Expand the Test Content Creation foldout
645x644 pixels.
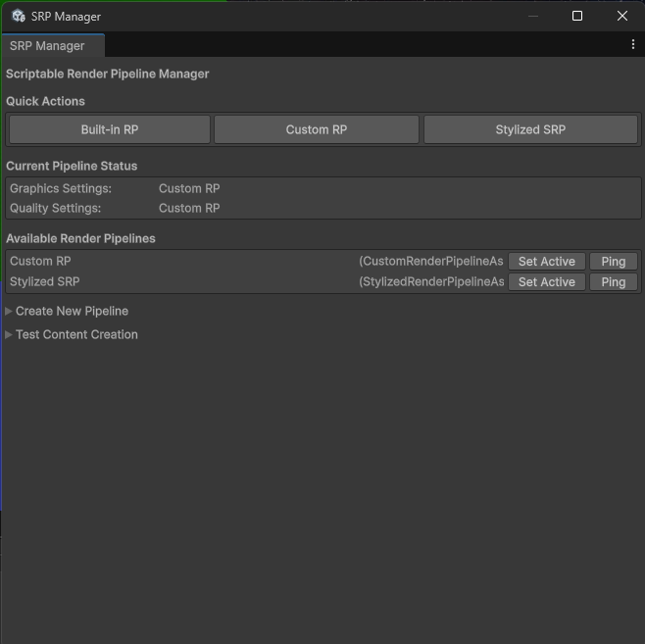tap(76, 334)
